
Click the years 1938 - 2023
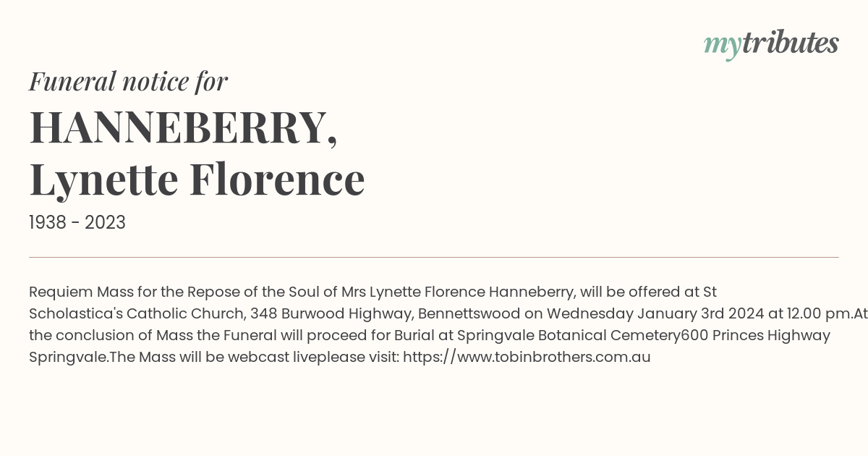(77, 223)
